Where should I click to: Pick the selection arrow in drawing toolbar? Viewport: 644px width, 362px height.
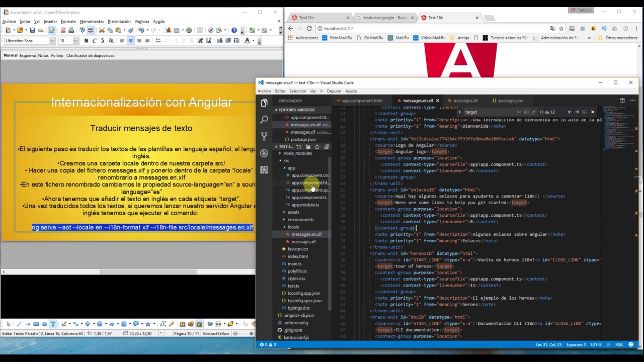coord(8,324)
